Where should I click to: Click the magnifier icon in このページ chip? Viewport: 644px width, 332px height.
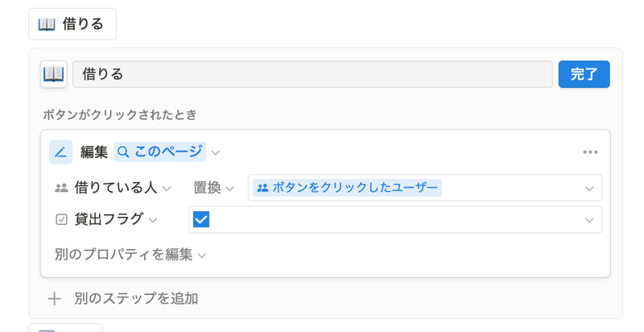point(123,151)
